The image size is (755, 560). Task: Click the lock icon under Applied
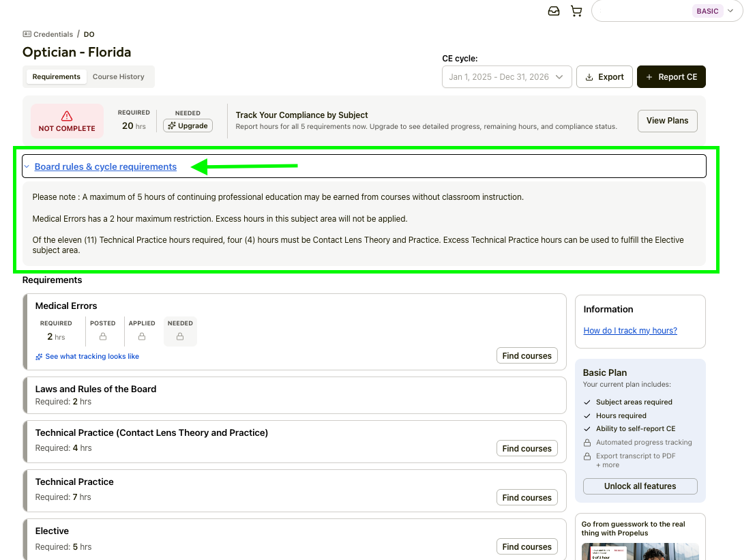[142, 336]
